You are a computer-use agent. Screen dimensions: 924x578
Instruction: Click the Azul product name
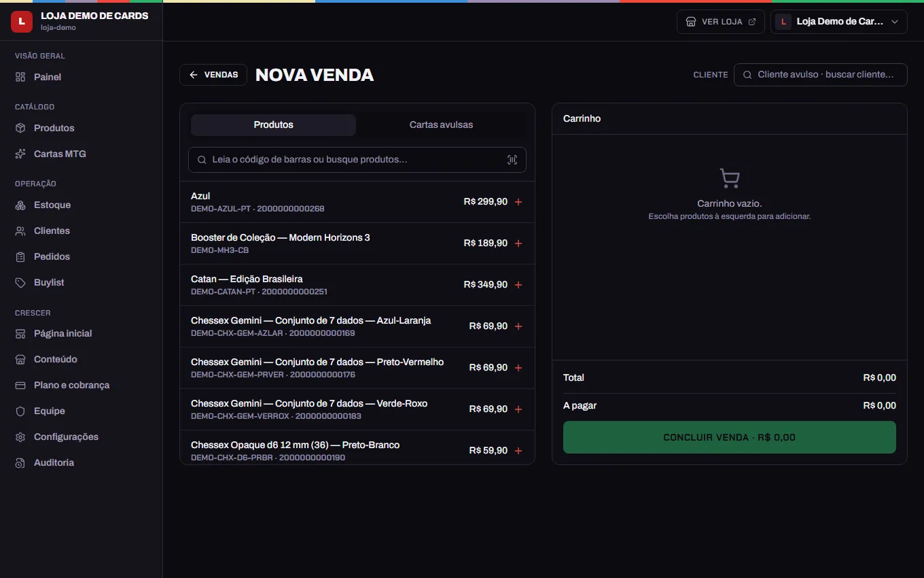(x=200, y=196)
